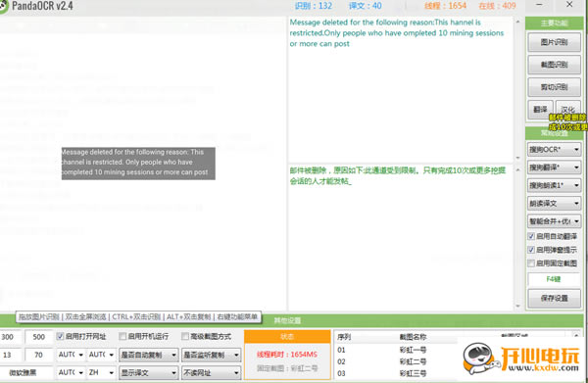Click the yellow translation popup overlay
Image resolution: width=588 pixels, height=383 pixels.
point(568,122)
